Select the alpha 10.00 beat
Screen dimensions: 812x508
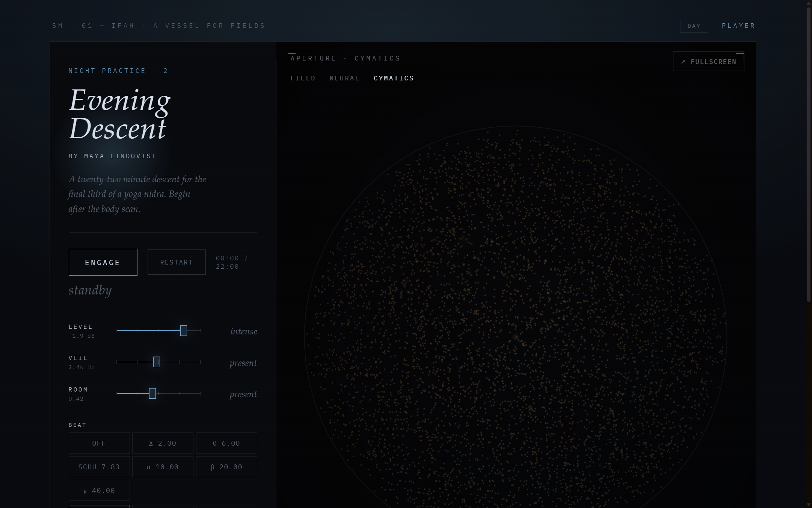(x=163, y=467)
